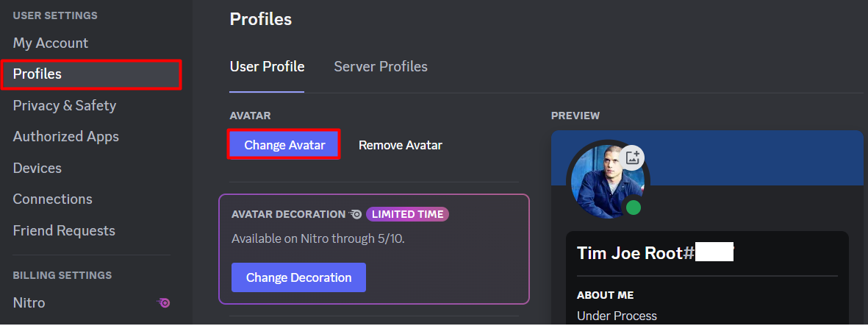The width and height of the screenshot is (868, 326).
Task: Click the green online status indicator
Action: tap(634, 208)
